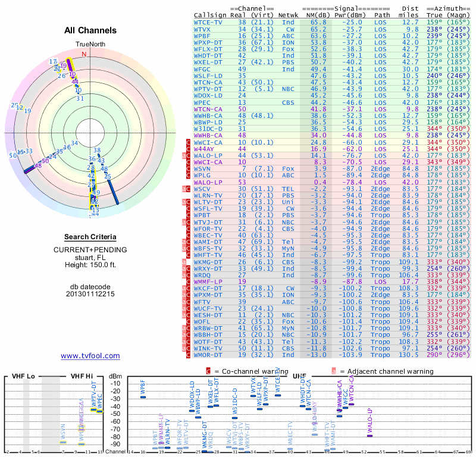Click the 'TrueNorth' label
The image size is (476, 457).
pyautogui.click(x=90, y=45)
